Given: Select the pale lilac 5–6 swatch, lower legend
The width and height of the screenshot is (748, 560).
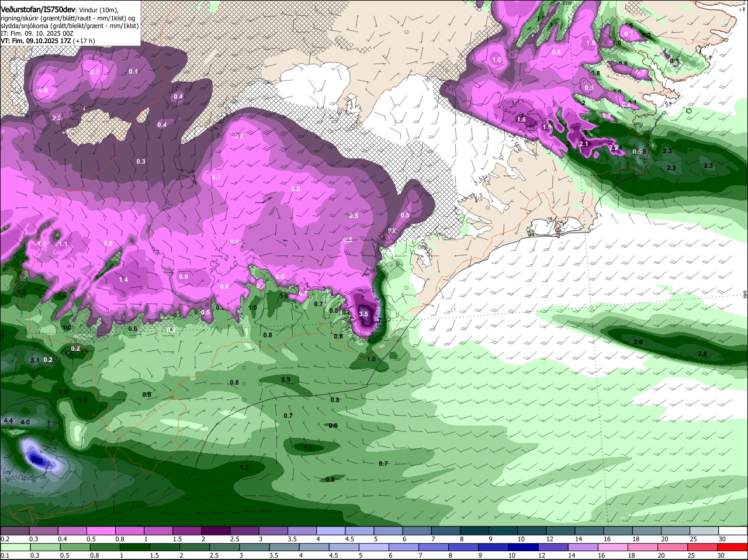Looking at the screenshot, I should click(x=375, y=547).
